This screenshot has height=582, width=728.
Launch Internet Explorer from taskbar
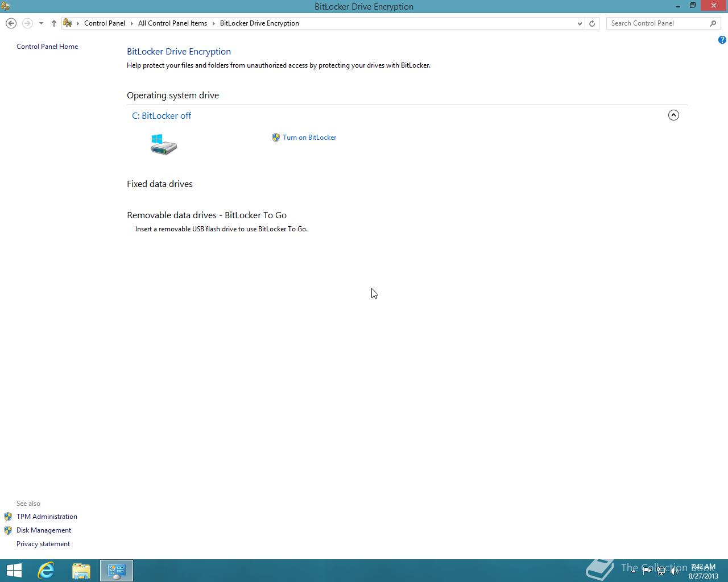pos(46,571)
